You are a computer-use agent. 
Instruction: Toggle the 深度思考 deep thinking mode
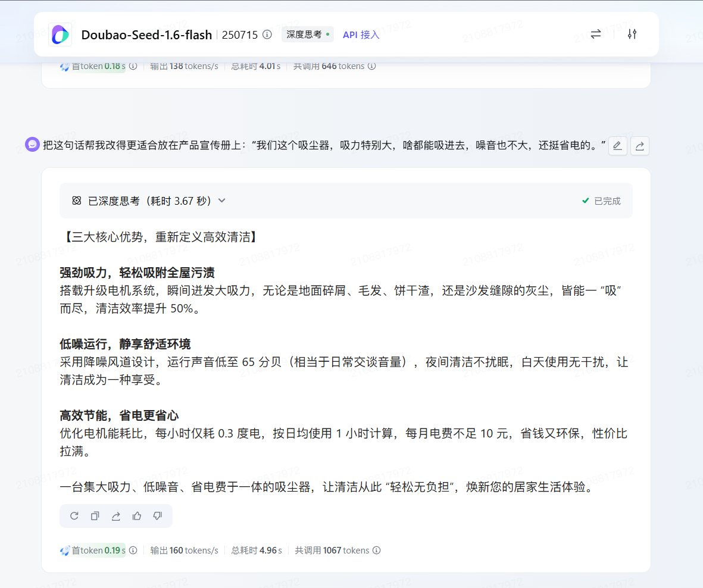coord(308,35)
